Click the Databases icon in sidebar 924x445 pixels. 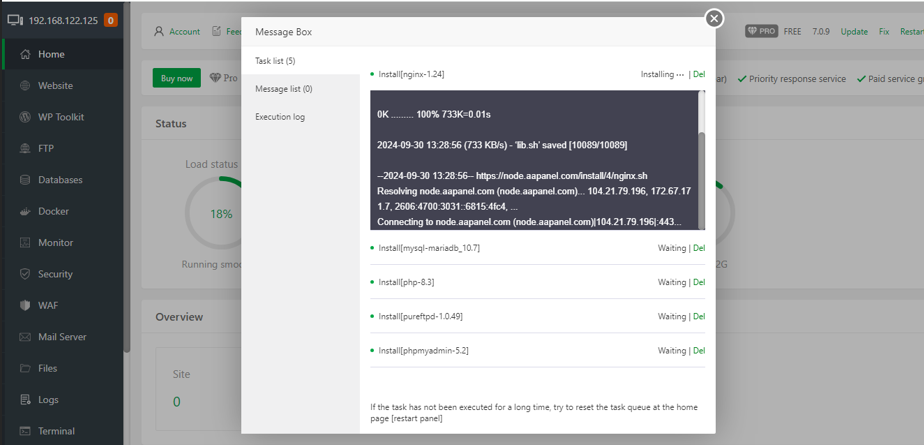[25, 180]
